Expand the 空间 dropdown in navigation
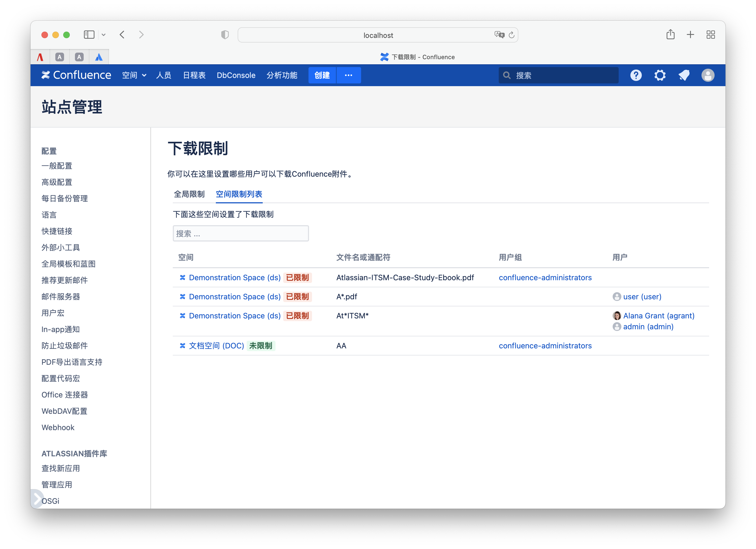 [134, 75]
